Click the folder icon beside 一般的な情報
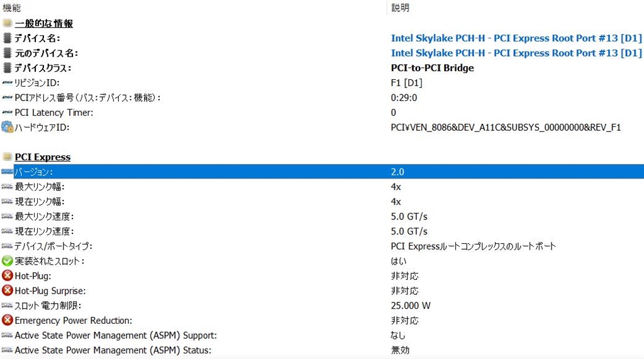This screenshot has height=359, width=644. (x=7, y=23)
